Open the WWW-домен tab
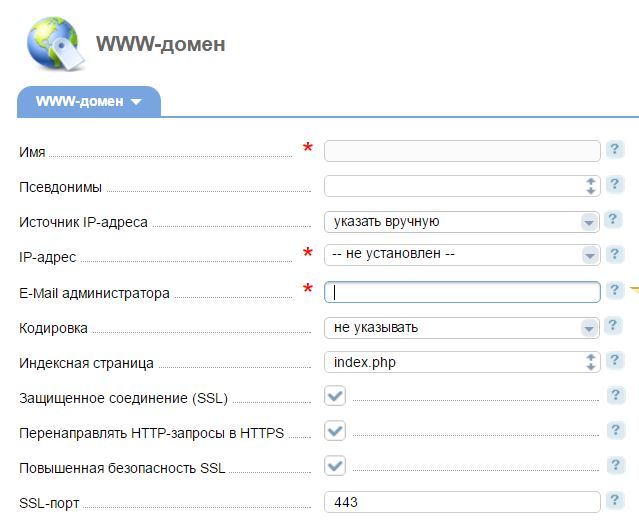This screenshot has width=639, height=520. click(89, 101)
